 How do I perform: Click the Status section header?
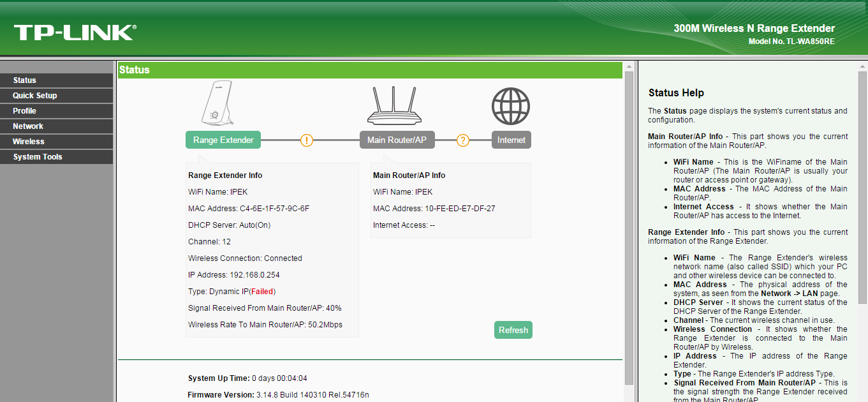pos(370,70)
